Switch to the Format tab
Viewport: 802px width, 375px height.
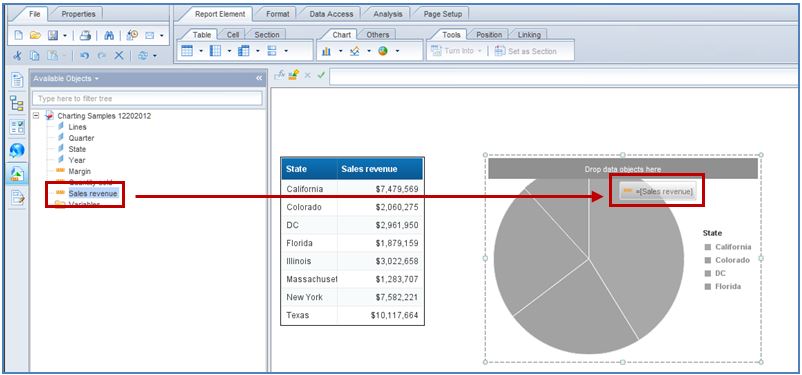click(278, 14)
